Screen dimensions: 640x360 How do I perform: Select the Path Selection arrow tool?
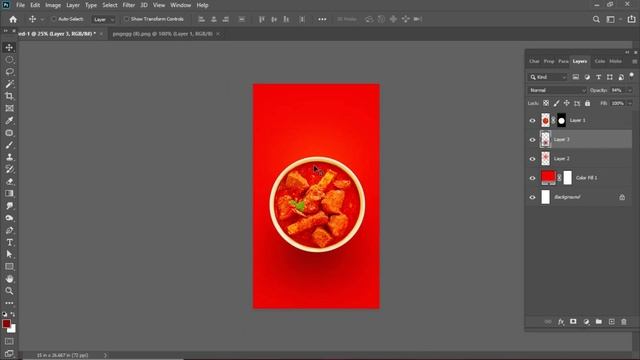(9, 254)
